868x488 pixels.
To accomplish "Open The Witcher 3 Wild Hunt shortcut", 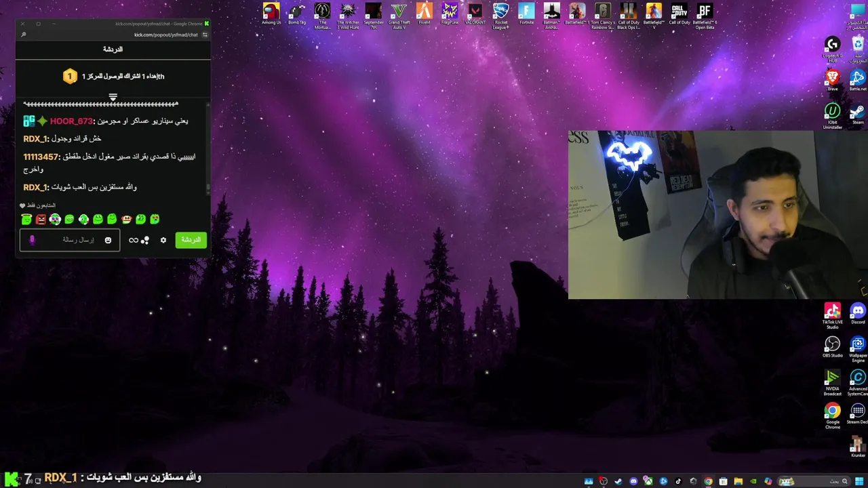I will tap(348, 16).
